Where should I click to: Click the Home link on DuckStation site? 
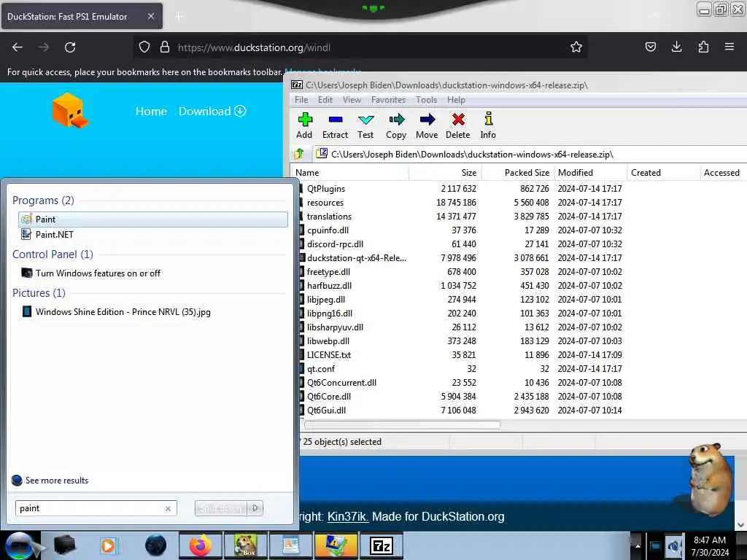151,111
